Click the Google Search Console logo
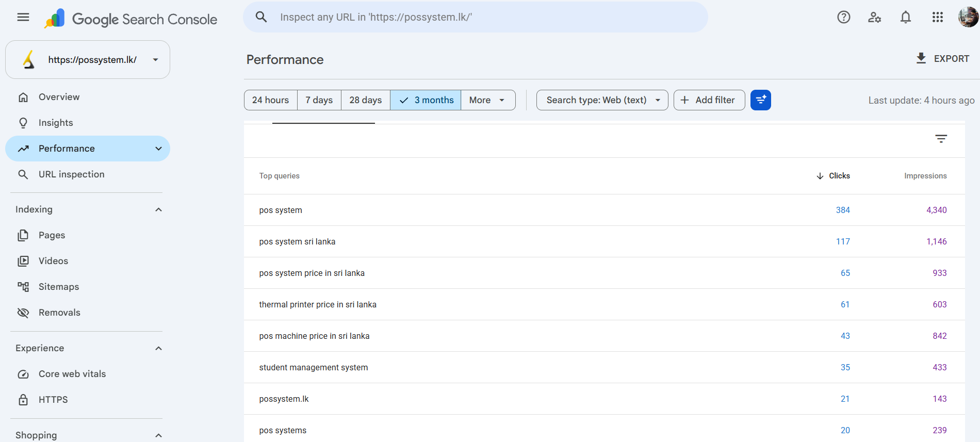 pyautogui.click(x=130, y=19)
